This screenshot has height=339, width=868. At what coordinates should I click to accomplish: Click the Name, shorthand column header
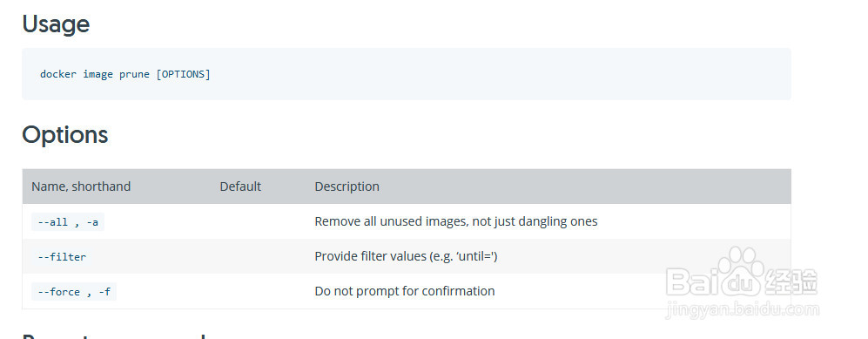81,186
